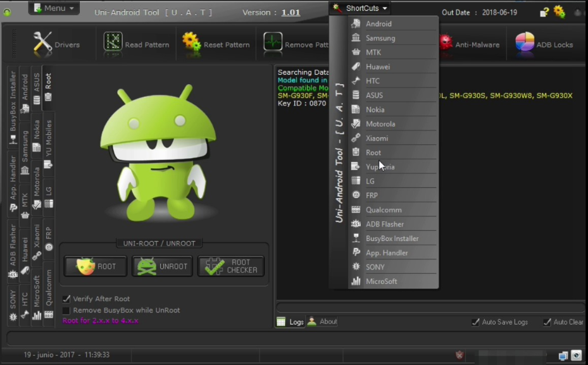Click the ADB Locks icon
Screen dimensions: 588x365
[525, 42]
